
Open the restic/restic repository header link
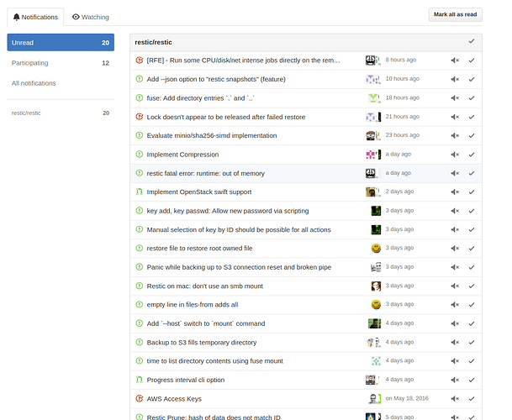point(153,43)
